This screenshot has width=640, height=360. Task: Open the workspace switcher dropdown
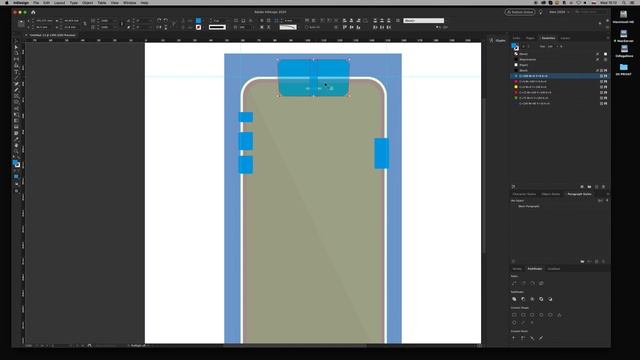tap(559, 12)
